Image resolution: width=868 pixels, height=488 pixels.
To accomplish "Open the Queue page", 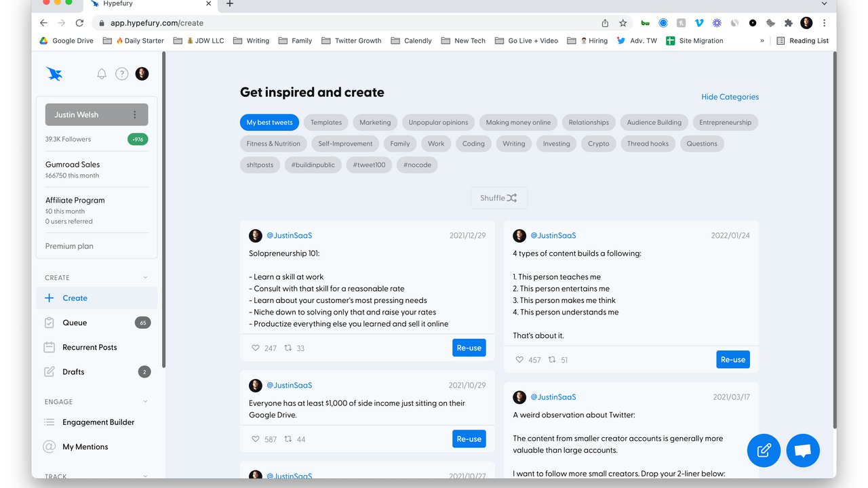I will tap(97, 323).
